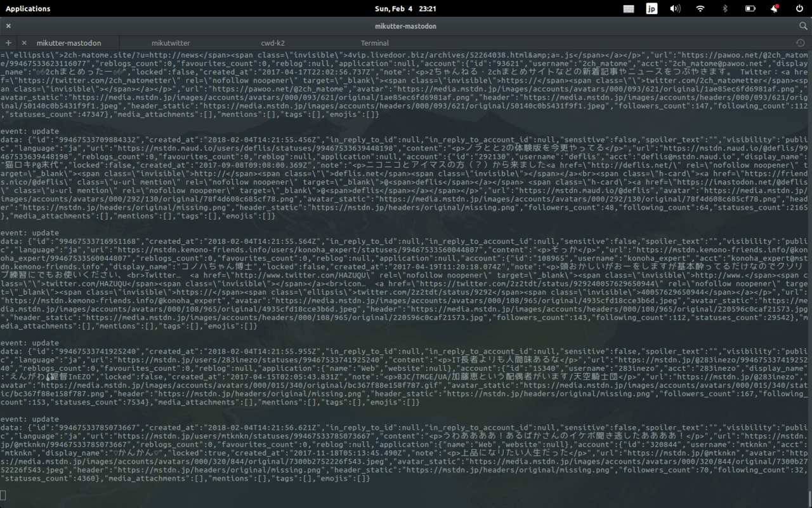812x508 pixels.
Task: Click the terminal cursor prompt at bottom
Action: click(3, 495)
